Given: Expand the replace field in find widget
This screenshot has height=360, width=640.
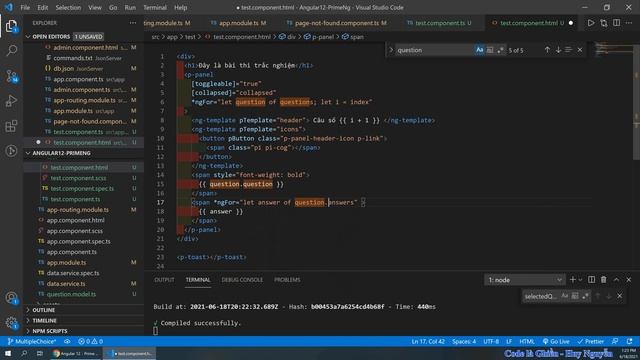Looking at the screenshot, I should (391, 50).
